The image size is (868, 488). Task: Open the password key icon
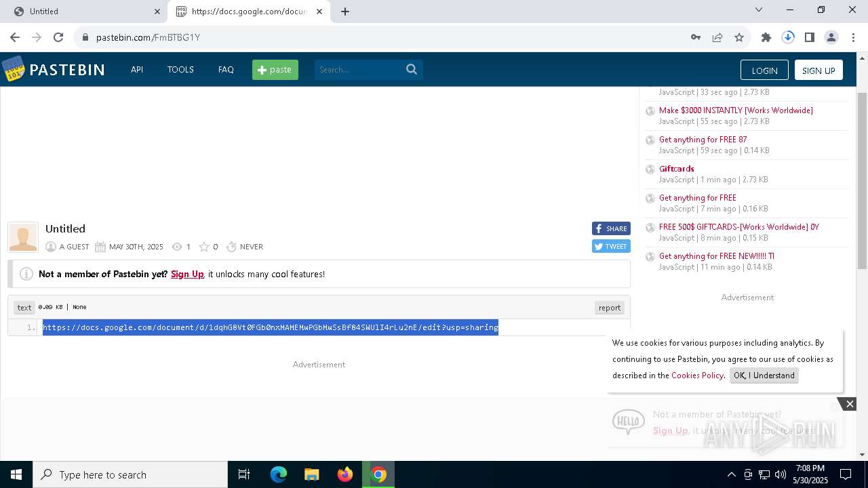696,37
